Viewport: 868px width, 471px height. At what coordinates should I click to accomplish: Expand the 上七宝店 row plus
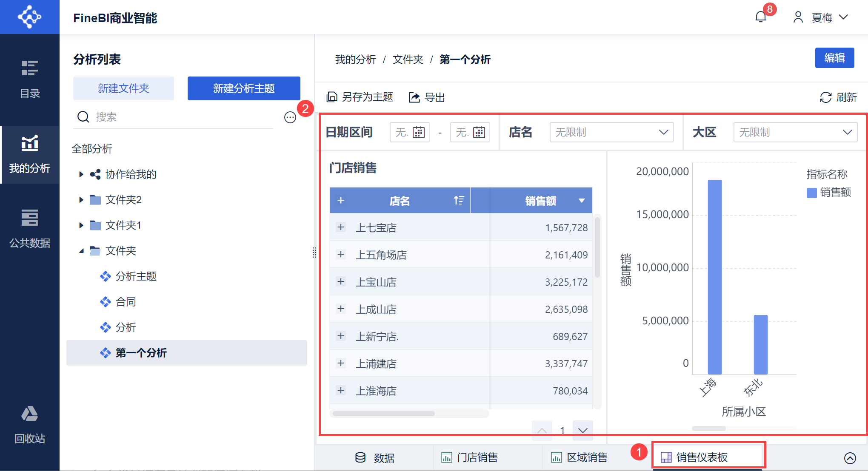(x=341, y=227)
